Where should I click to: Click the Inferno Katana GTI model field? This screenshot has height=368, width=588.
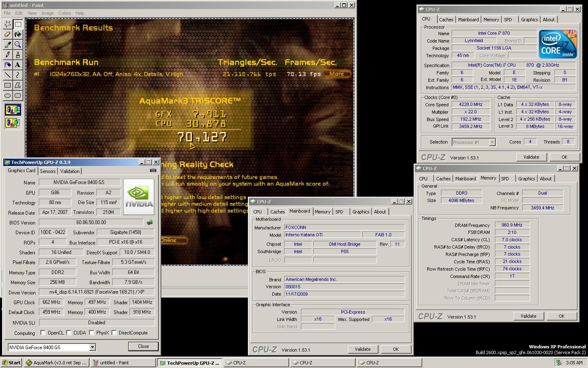coord(323,235)
